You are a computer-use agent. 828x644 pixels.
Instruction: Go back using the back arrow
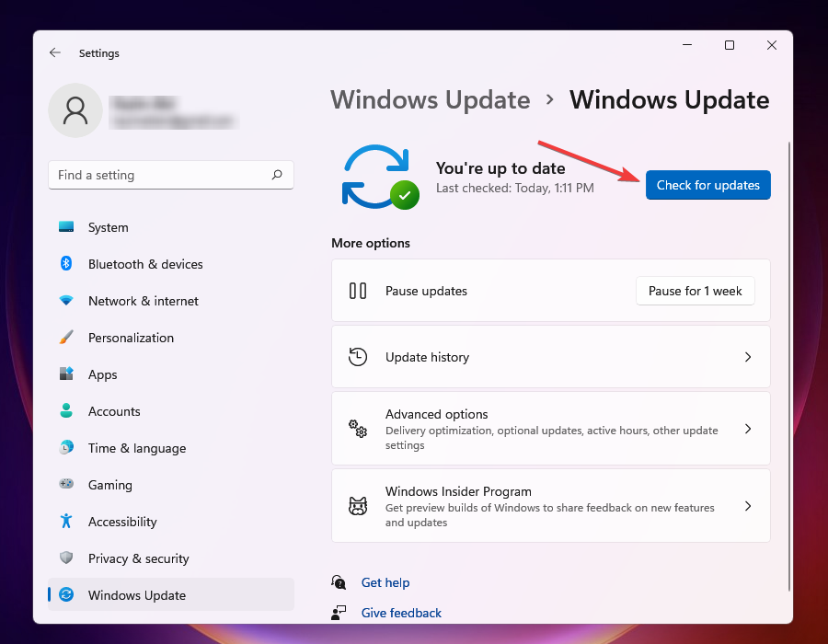[x=55, y=52]
